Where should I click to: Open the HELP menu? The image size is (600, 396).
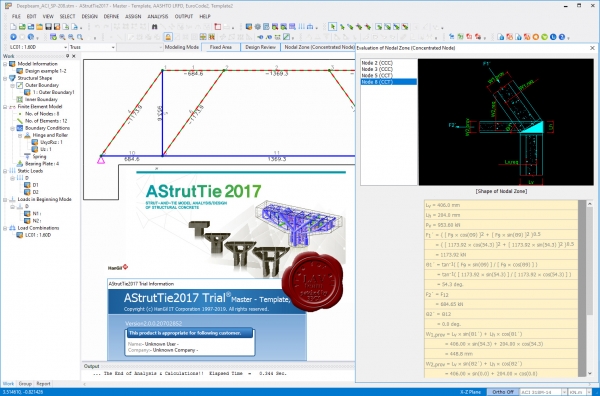point(205,16)
